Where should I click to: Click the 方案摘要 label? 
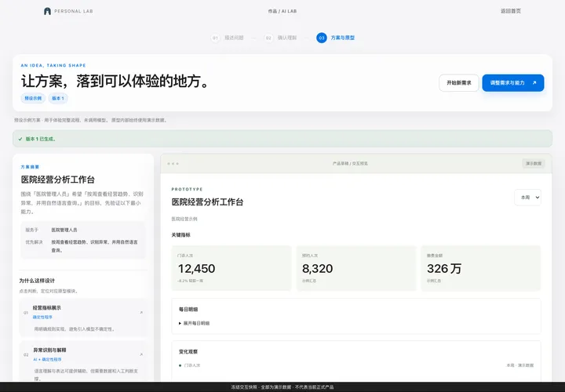tap(30, 167)
